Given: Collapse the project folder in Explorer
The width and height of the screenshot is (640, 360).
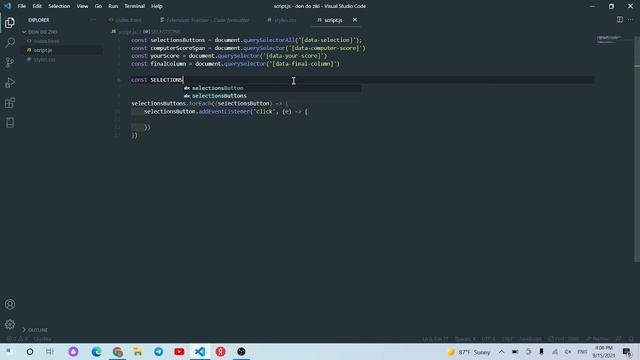Looking at the screenshot, I should pos(40,32).
